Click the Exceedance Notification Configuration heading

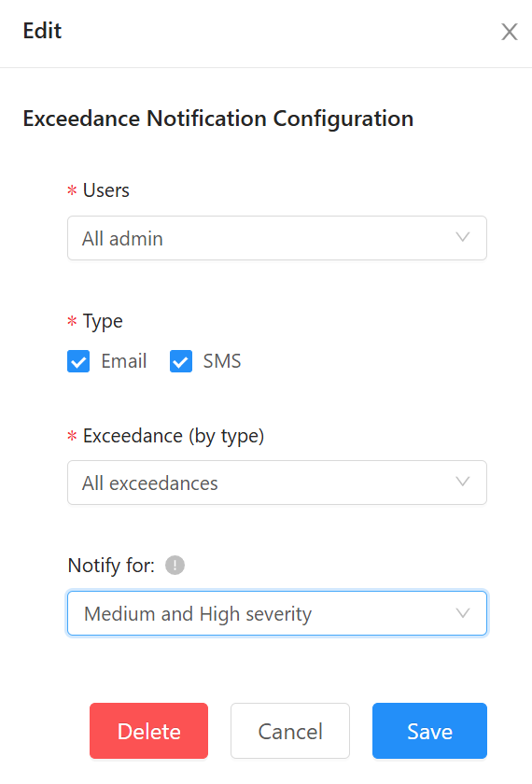coord(218,119)
